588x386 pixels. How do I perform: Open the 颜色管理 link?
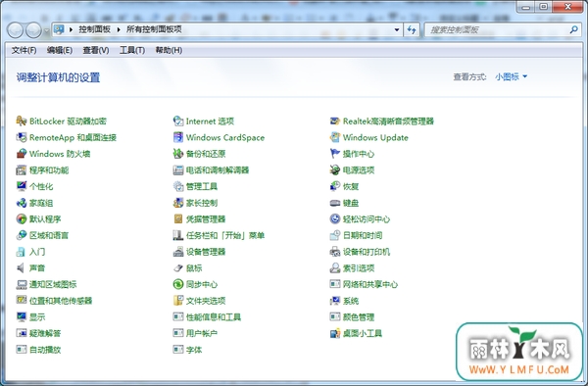[359, 317]
